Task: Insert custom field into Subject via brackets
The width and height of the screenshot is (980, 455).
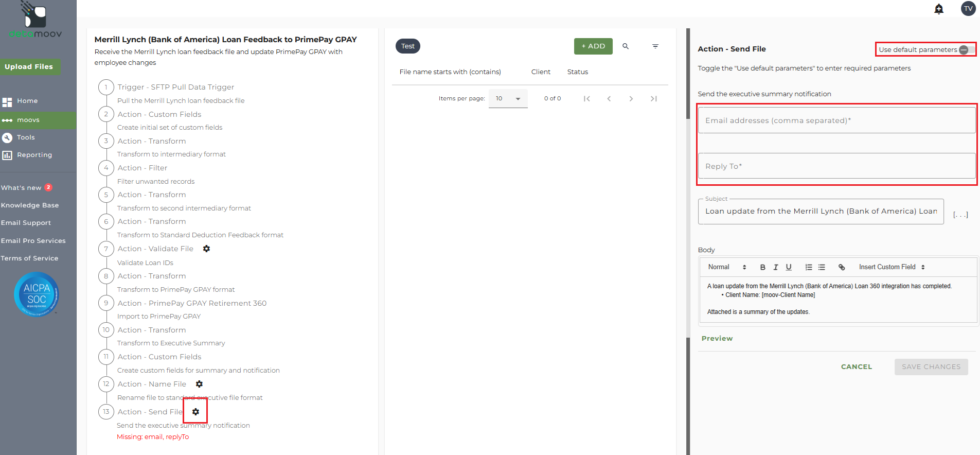Action: click(960, 215)
